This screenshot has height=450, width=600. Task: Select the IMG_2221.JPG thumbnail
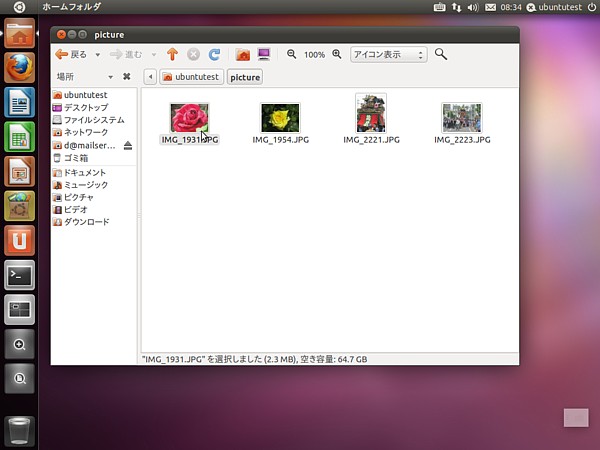coord(371,113)
